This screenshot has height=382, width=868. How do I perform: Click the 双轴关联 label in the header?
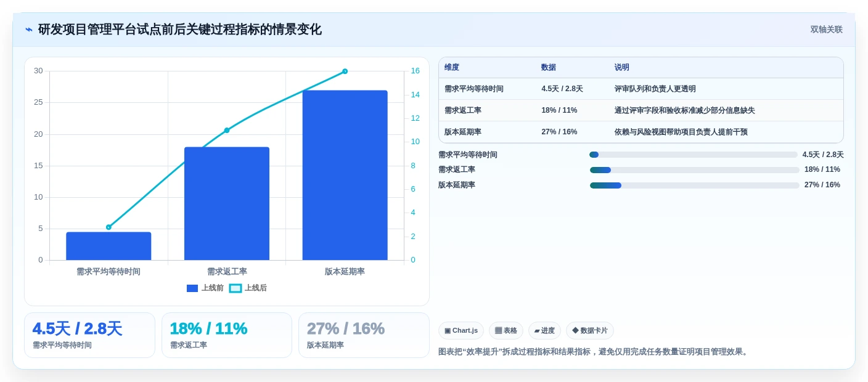(826, 30)
